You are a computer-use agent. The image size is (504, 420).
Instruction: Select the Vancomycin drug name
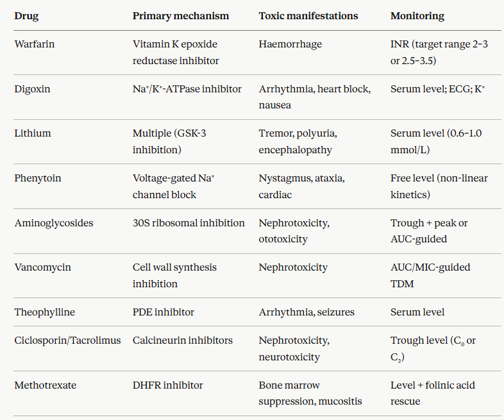tap(40, 267)
